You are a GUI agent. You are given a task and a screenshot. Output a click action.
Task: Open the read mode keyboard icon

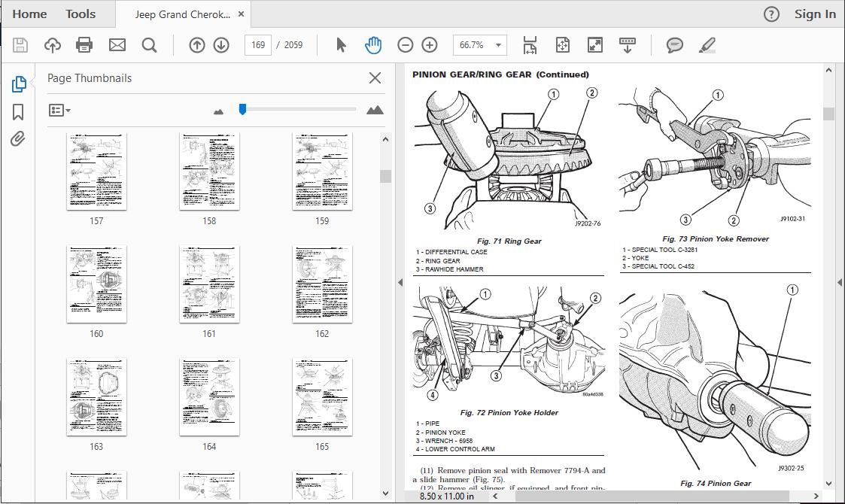[x=628, y=44]
